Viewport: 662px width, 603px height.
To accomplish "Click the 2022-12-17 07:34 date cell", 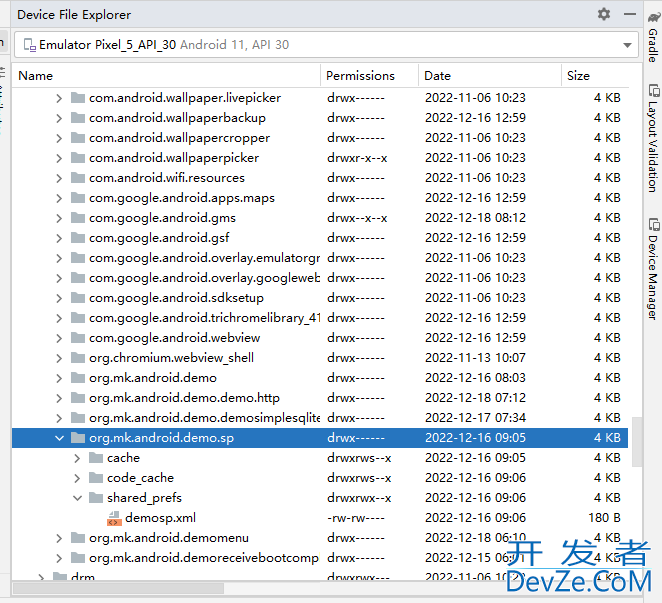I will (475, 418).
